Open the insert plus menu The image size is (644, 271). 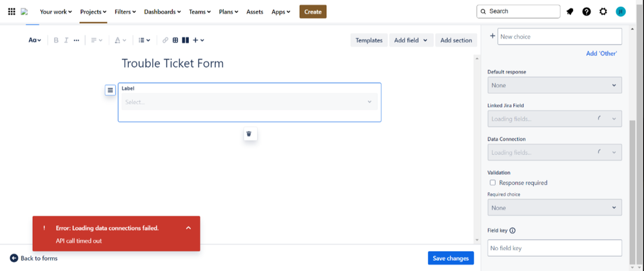coord(199,40)
